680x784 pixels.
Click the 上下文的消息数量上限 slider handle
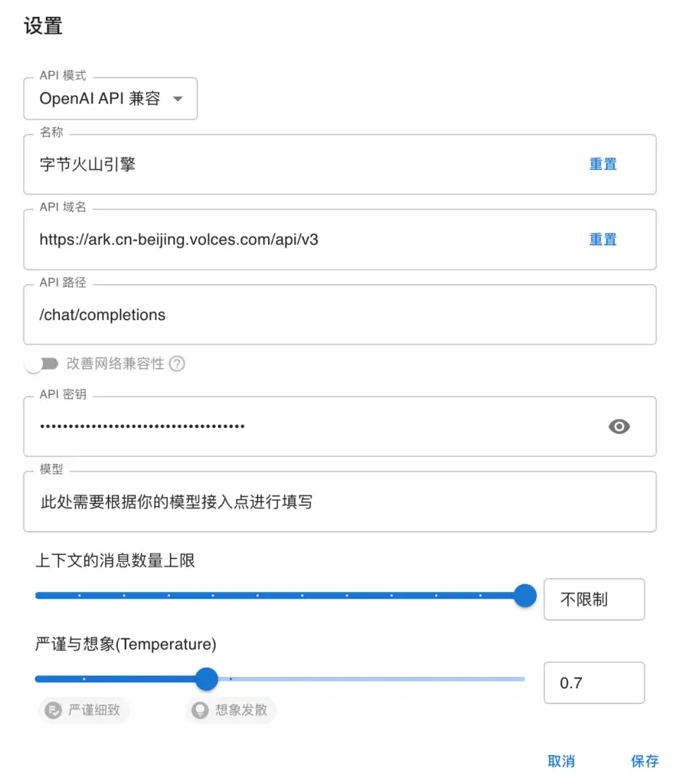525,595
